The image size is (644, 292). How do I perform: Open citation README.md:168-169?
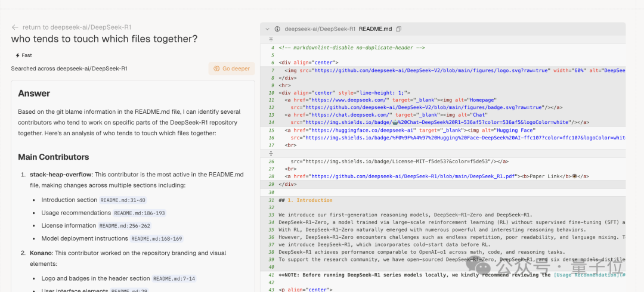[x=156, y=238]
